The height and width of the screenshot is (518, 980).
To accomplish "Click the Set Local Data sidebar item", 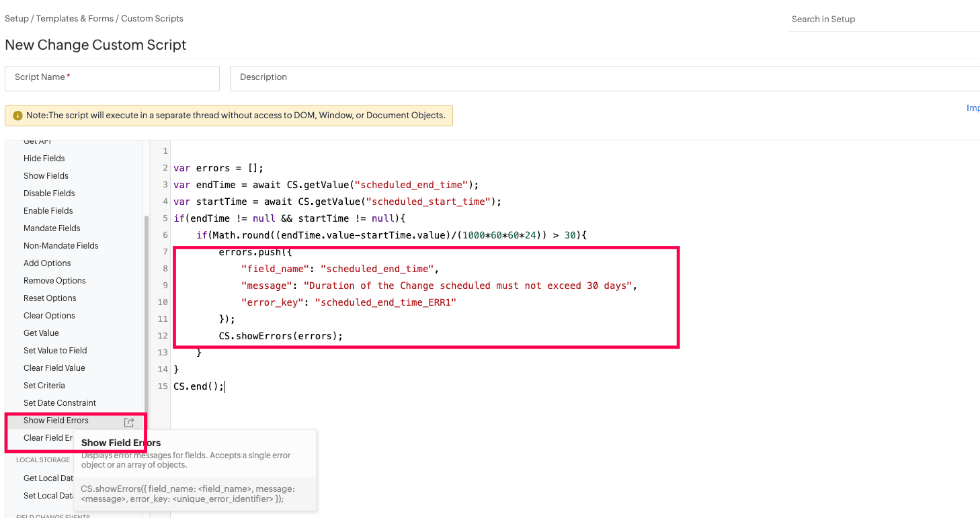I will point(48,496).
